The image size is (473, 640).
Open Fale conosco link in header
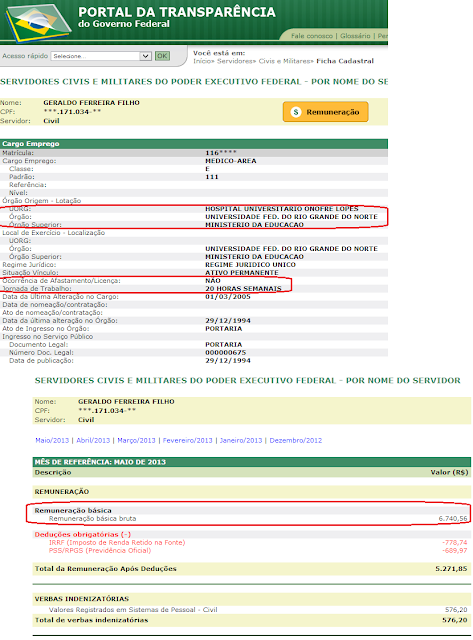(x=312, y=36)
